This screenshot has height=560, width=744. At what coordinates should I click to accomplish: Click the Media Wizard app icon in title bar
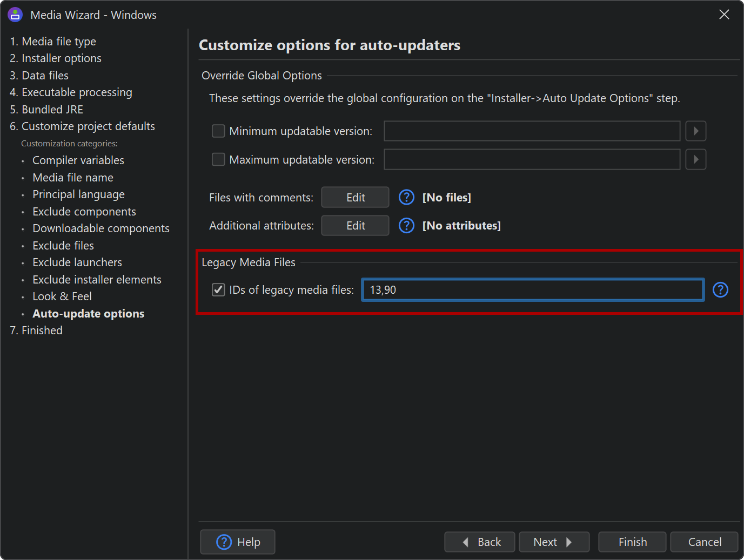(15, 15)
